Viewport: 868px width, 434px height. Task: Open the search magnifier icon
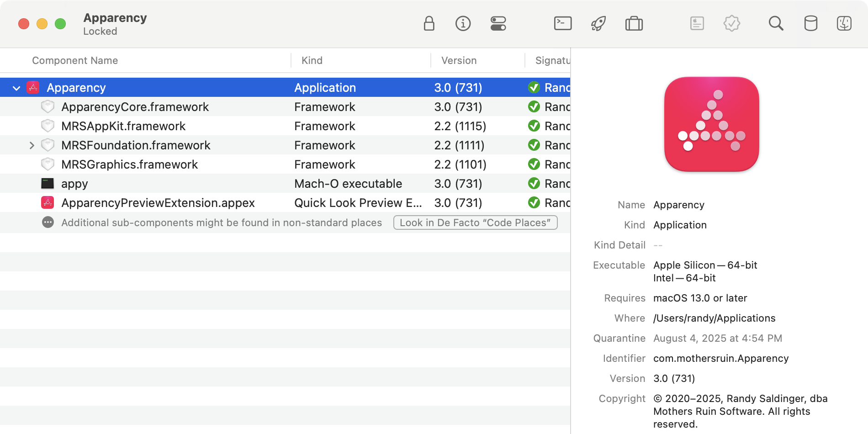776,24
